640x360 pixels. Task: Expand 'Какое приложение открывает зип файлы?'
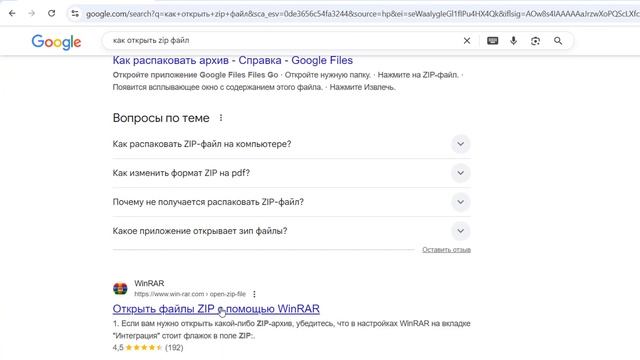pyautogui.click(x=291, y=231)
